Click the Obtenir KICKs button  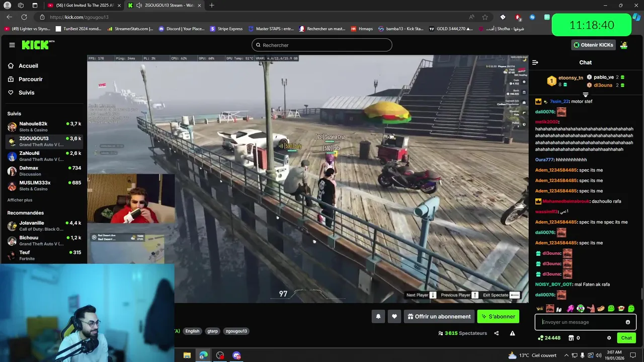(593, 45)
